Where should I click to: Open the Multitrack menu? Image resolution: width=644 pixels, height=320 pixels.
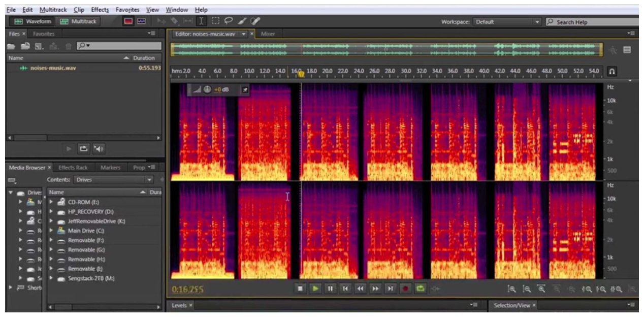click(54, 10)
